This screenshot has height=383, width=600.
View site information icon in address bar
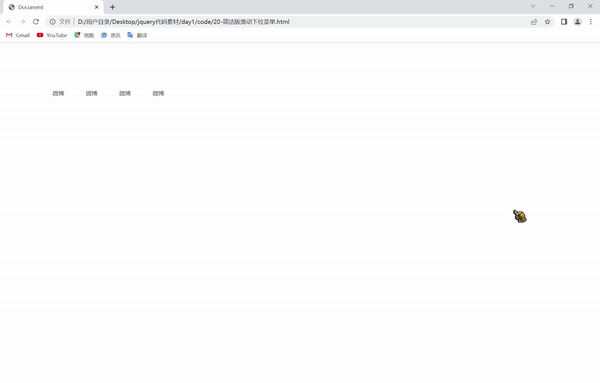point(53,22)
